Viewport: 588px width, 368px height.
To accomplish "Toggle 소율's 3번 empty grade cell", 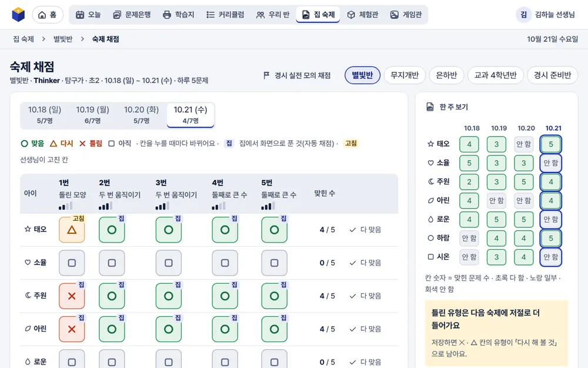I will [168, 263].
